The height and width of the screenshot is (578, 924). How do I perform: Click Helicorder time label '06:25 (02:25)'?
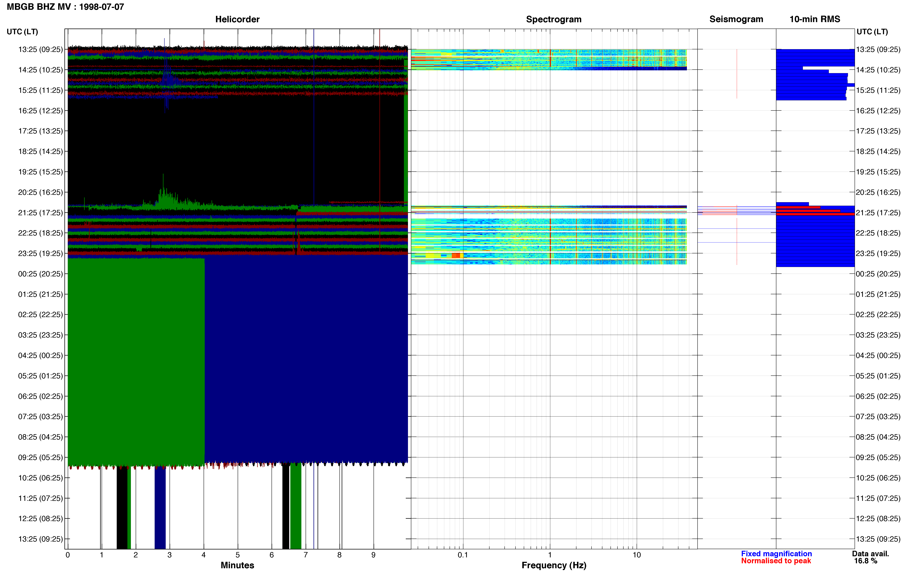pyautogui.click(x=41, y=396)
